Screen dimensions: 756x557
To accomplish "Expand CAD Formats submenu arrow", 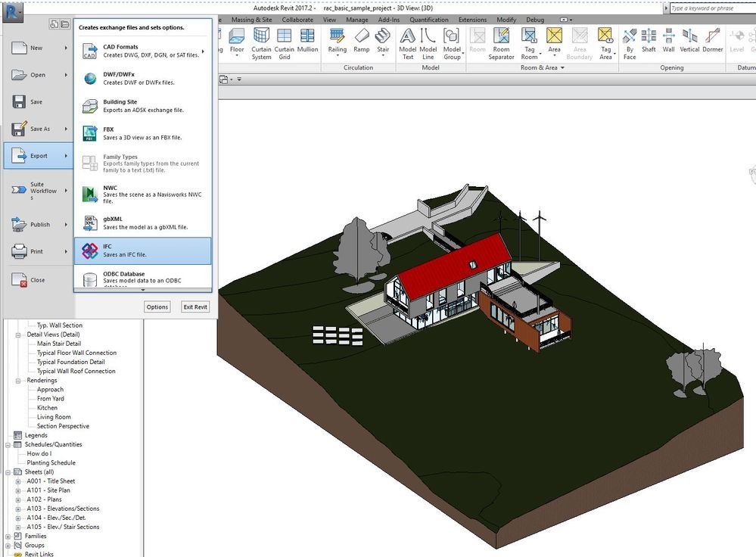I will (x=203, y=51).
